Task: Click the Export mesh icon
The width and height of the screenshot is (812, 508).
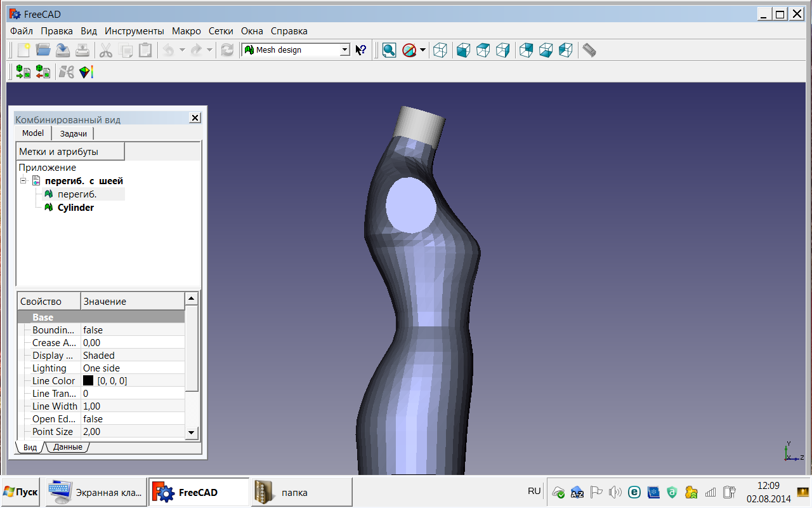Action: 43,72
